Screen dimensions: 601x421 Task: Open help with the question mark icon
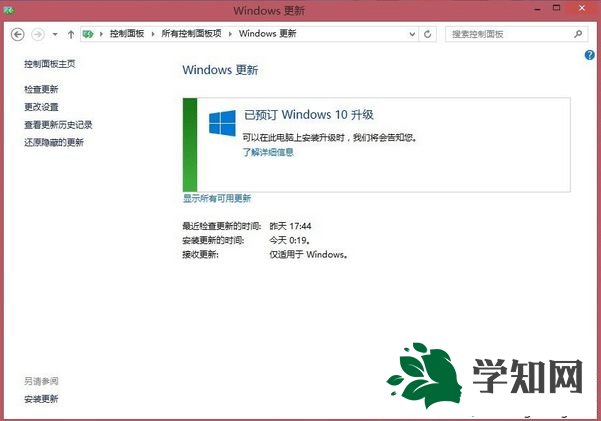tap(590, 55)
